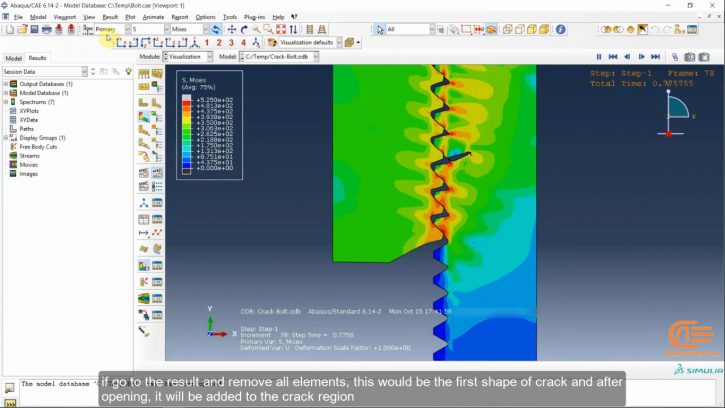Open the Animate menu
Screen dimensions: 725x408
(x=153, y=17)
